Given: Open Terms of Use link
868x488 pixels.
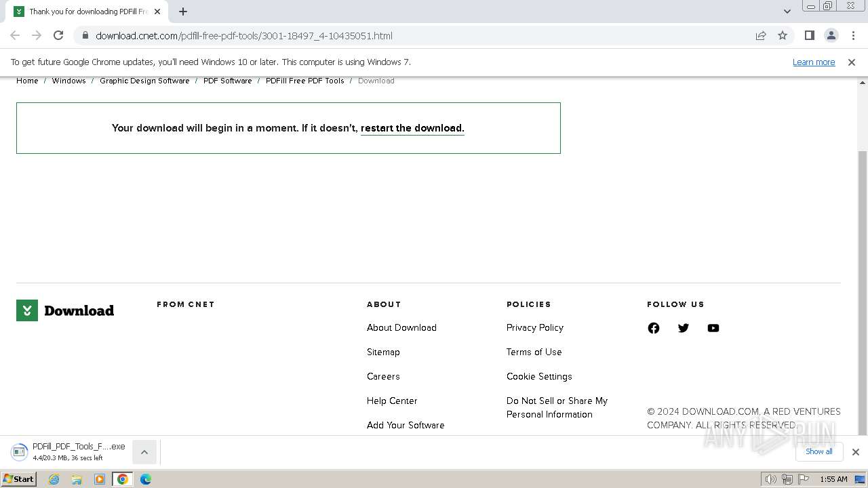Looking at the screenshot, I should [534, 352].
